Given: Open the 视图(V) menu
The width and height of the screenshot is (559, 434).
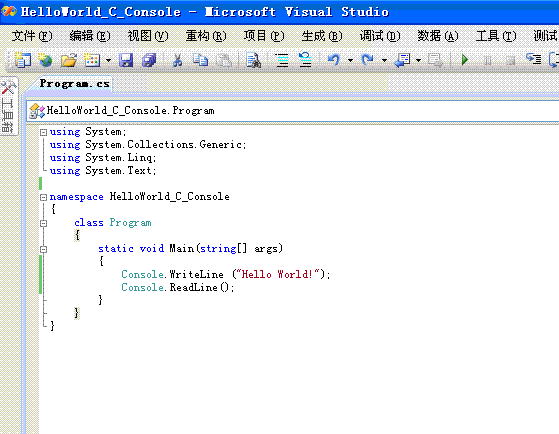Looking at the screenshot, I should [x=148, y=36].
